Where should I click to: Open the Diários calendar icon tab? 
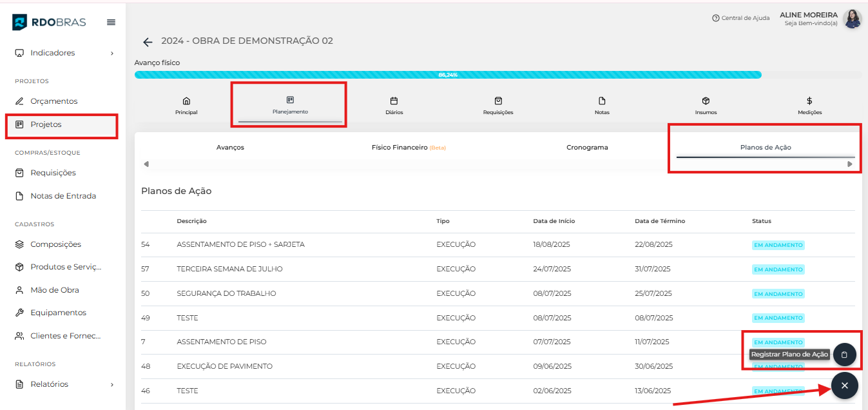(x=394, y=105)
